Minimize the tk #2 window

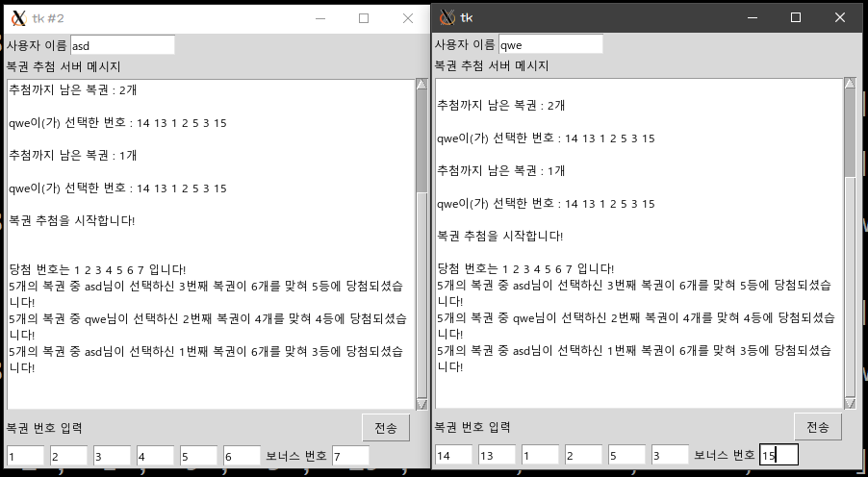pyautogui.click(x=320, y=18)
